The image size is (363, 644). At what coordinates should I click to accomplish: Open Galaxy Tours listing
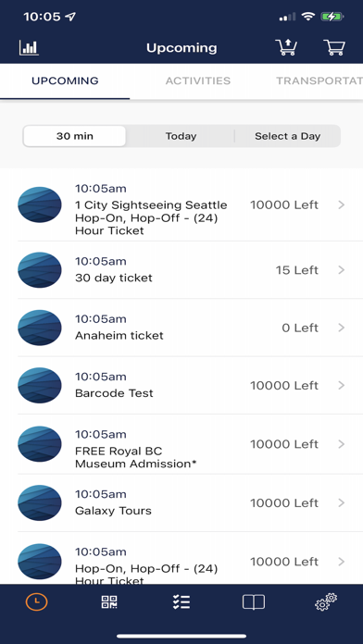pyautogui.click(x=181, y=502)
